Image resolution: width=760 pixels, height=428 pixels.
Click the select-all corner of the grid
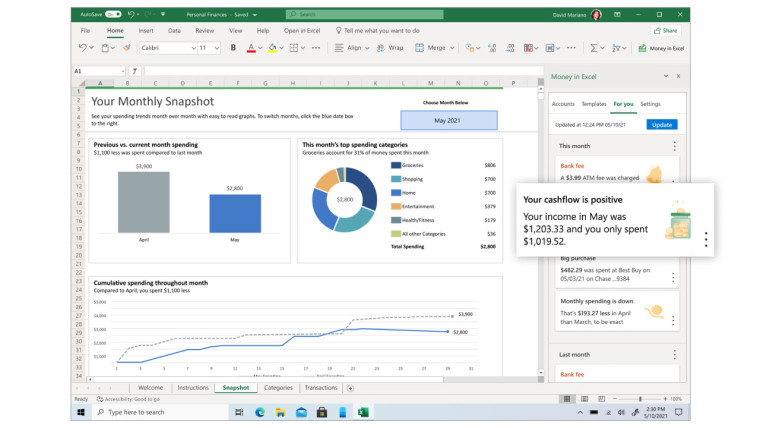[x=80, y=83]
